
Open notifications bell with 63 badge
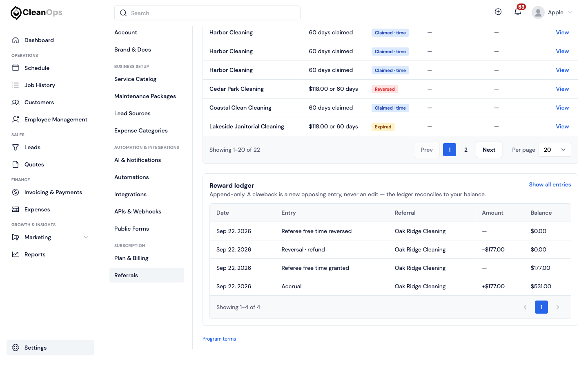(x=518, y=12)
